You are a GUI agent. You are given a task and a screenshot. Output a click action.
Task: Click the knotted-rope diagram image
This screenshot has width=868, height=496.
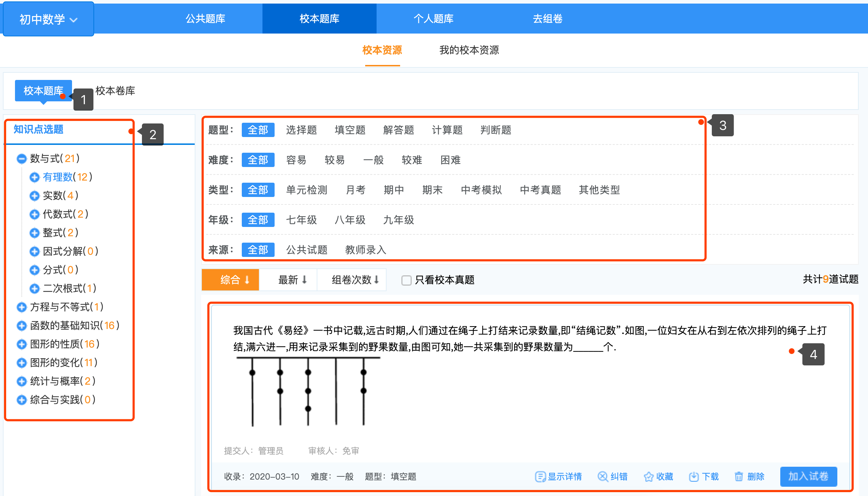[308, 391]
